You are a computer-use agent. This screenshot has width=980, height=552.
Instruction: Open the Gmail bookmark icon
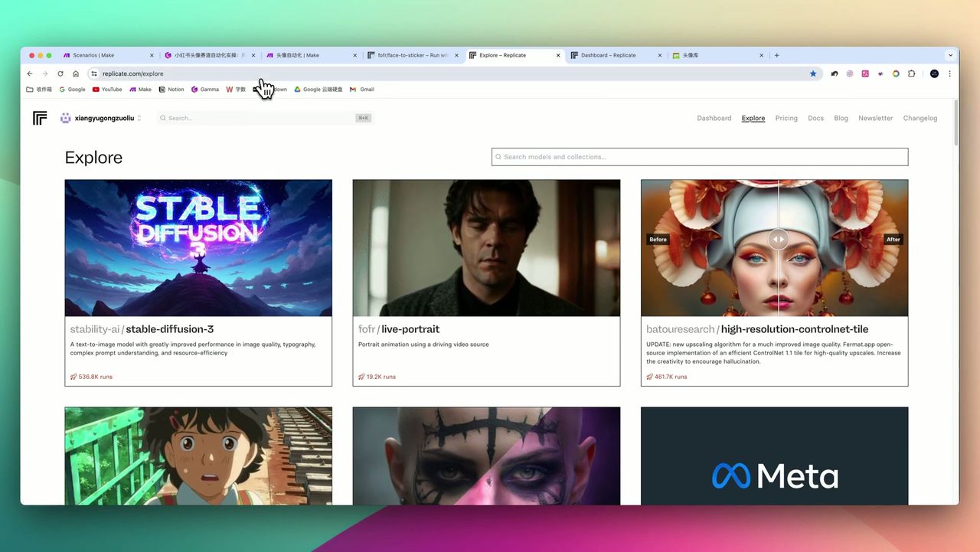(x=354, y=89)
